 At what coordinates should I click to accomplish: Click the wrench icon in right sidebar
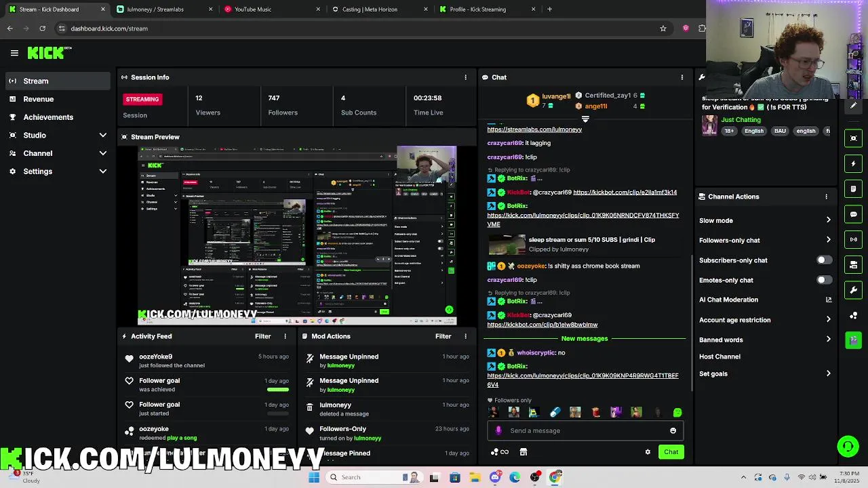pos(854,290)
